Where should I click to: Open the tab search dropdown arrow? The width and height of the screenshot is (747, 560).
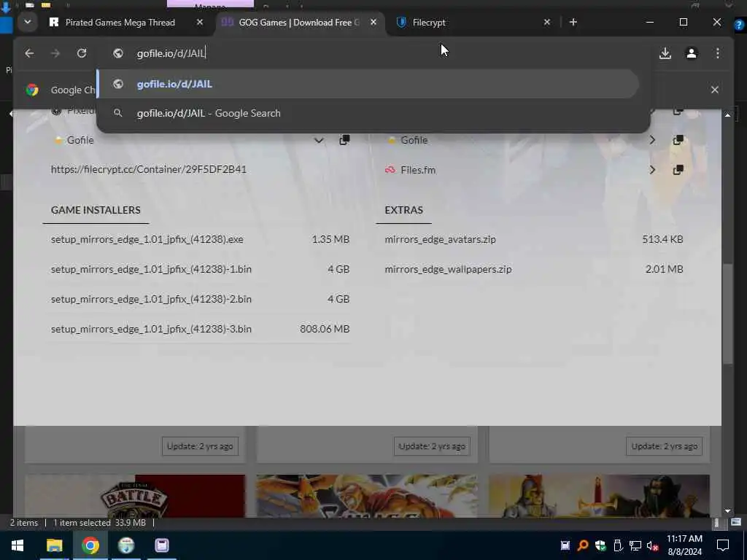coord(28,22)
